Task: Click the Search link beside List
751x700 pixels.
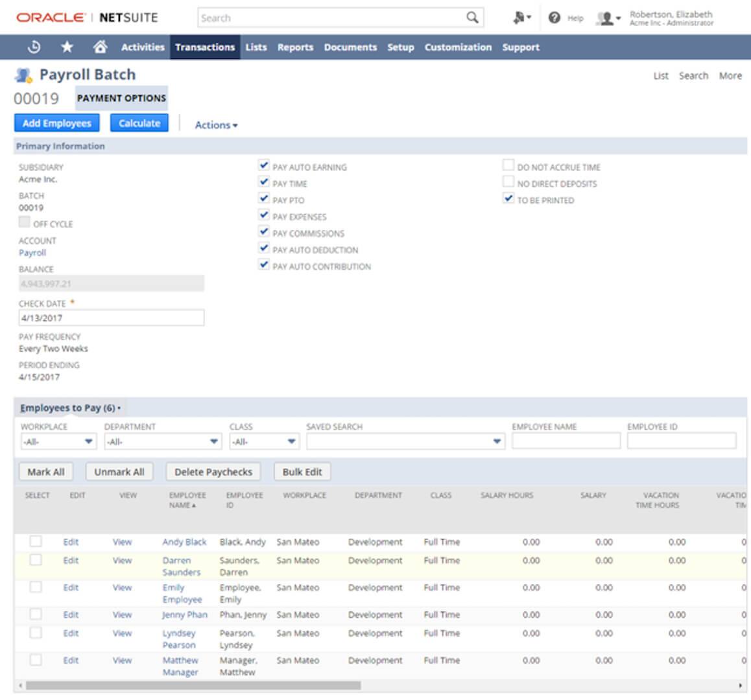Action: click(693, 76)
